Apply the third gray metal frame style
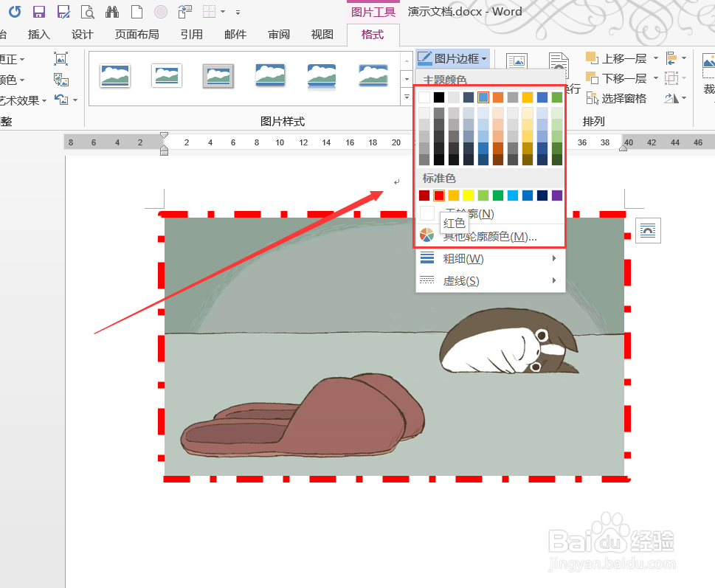Image resolution: width=715 pixels, height=588 pixels. [x=218, y=76]
